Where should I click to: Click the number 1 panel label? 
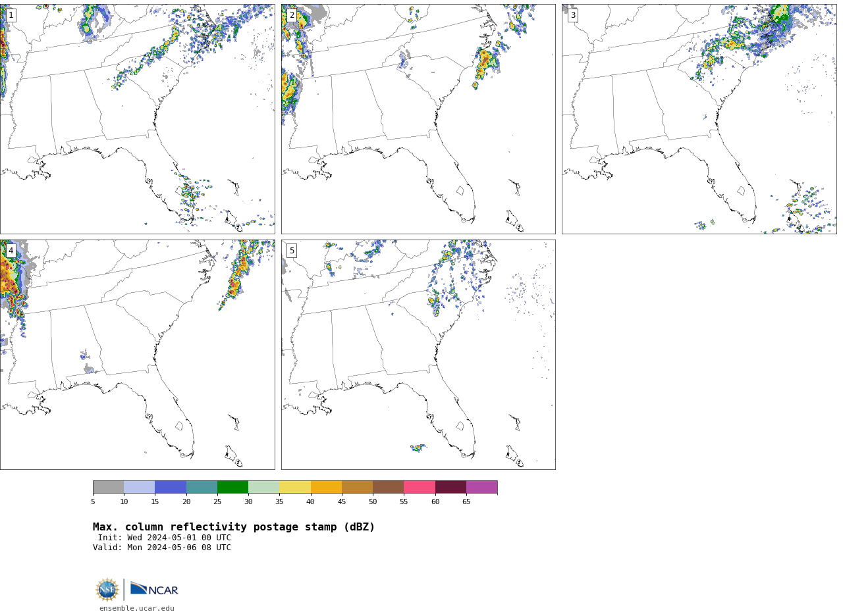tap(11, 15)
